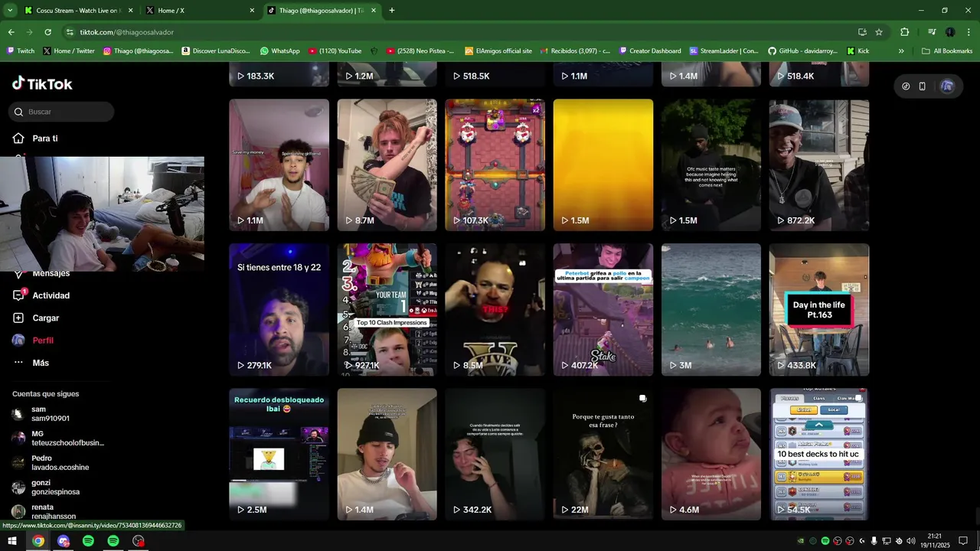
Task: Open the All Bookmarks folder
Action: tap(947, 51)
